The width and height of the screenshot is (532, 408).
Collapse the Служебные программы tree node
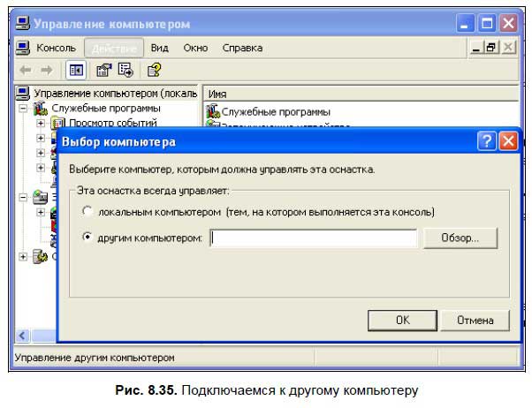pos(23,109)
